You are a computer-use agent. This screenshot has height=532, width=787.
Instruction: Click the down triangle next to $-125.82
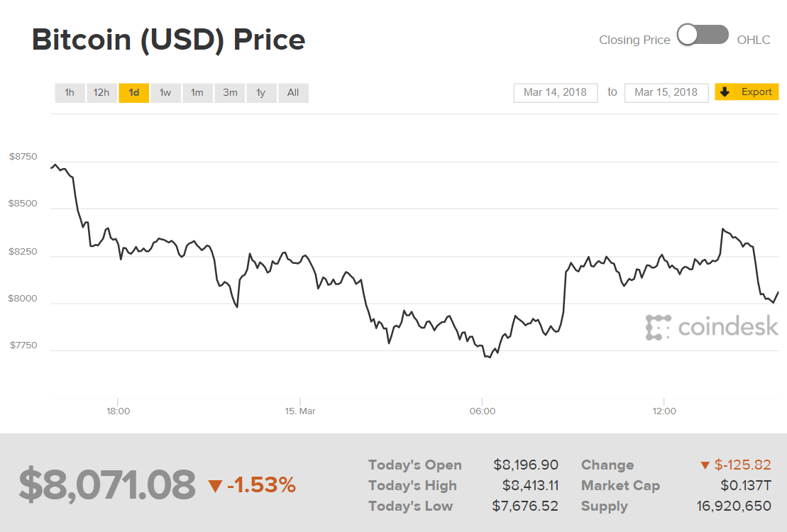point(705,465)
